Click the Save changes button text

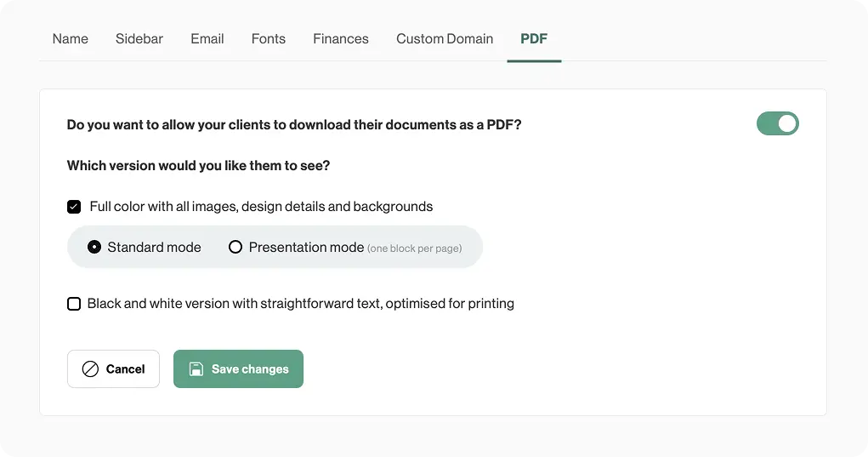coord(250,369)
